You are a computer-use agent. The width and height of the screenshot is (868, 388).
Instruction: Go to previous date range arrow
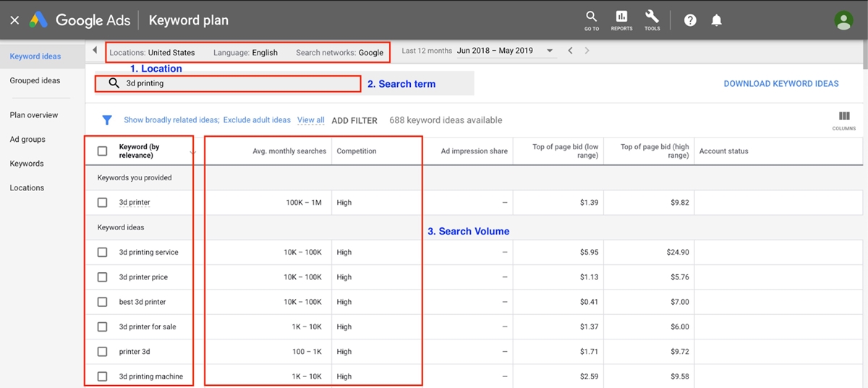point(570,51)
